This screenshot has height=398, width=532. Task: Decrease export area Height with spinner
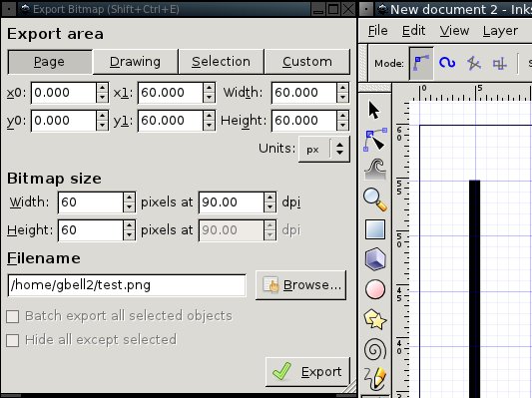click(342, 126)
